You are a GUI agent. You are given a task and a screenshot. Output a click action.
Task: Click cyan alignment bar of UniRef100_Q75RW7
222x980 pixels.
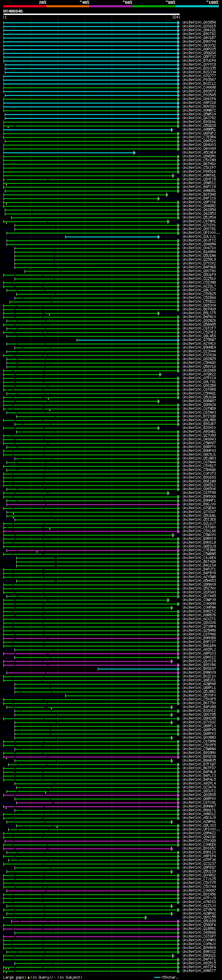click(128, 340)
